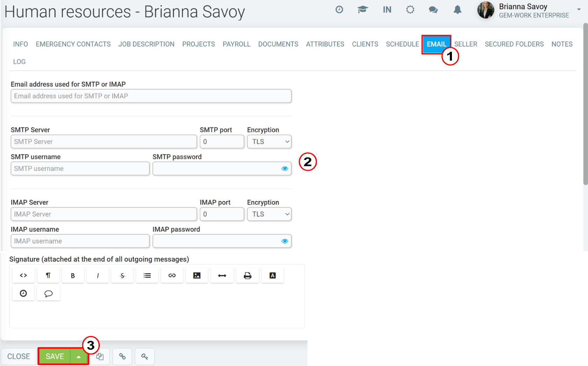Click the vertical page scrollbar
Screen dimensions: 588x366
click(x=586, y=104)
